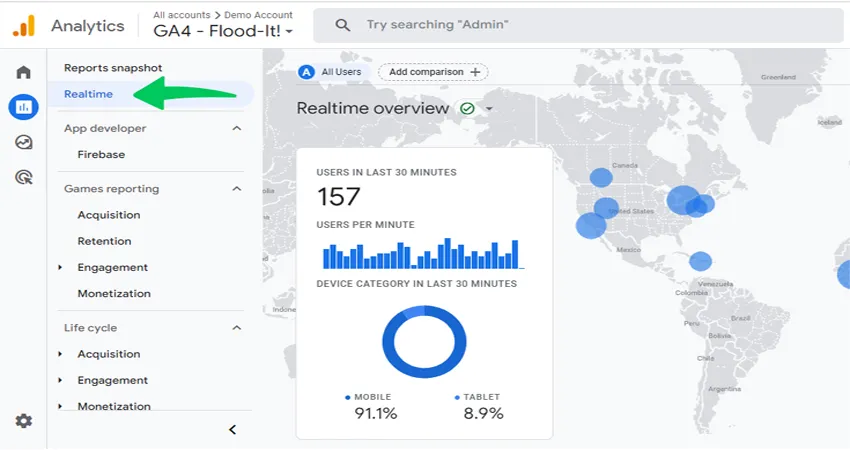Open Admin settings gear icon
Viewport: 850px width, 450px height.
click(23, 421)
